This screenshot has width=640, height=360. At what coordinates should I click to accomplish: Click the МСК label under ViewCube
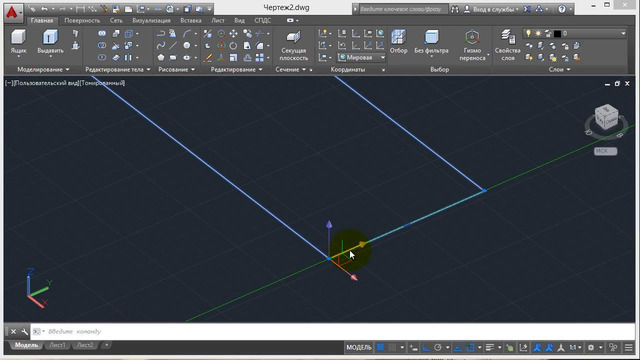point(605,151)
